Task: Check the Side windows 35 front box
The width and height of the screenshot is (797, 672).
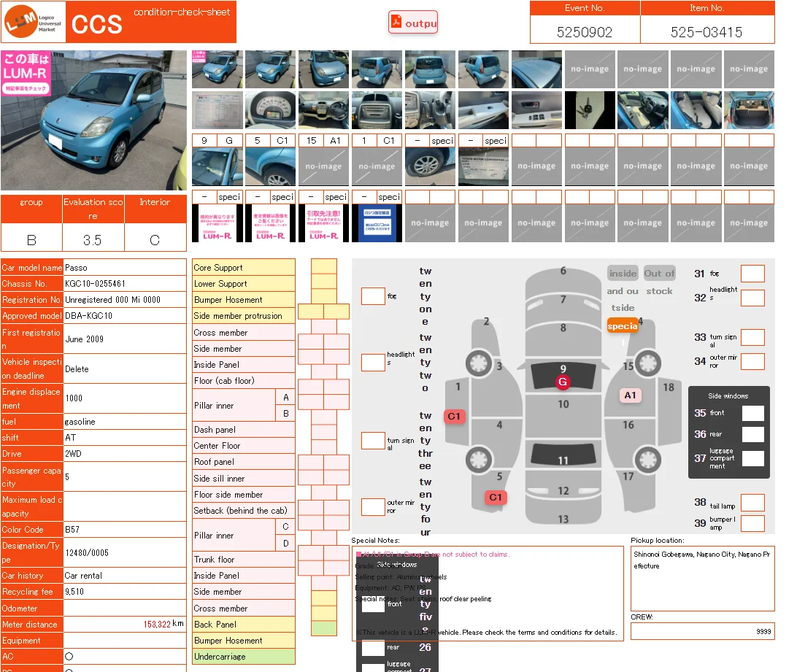Action: (752, 414)
